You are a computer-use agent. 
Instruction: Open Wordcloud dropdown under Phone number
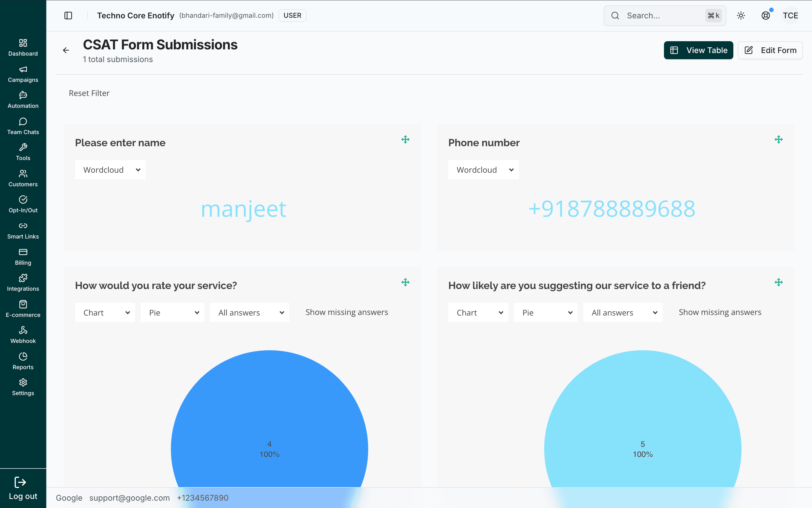pos(483,170)
